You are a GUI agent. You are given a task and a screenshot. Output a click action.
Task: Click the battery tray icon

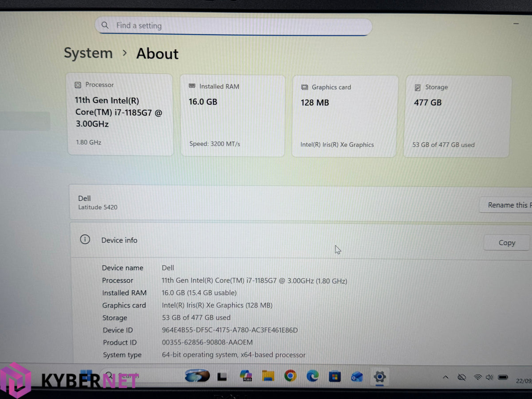(x=503, y=377)
